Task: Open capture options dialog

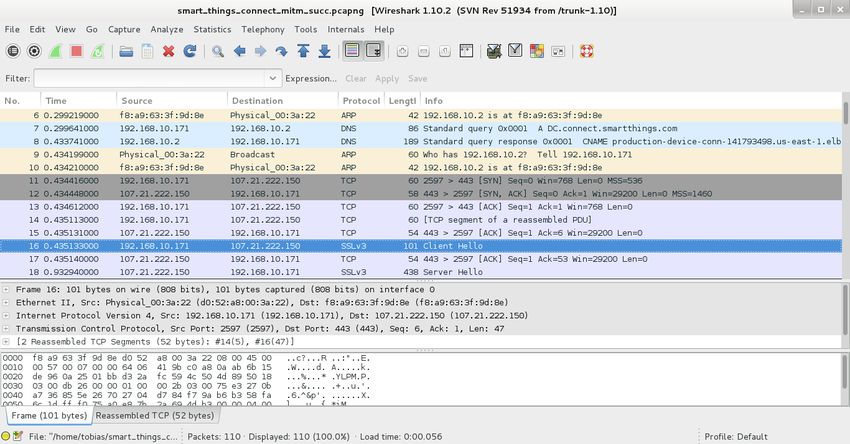Action: click(x=34, y=51)
